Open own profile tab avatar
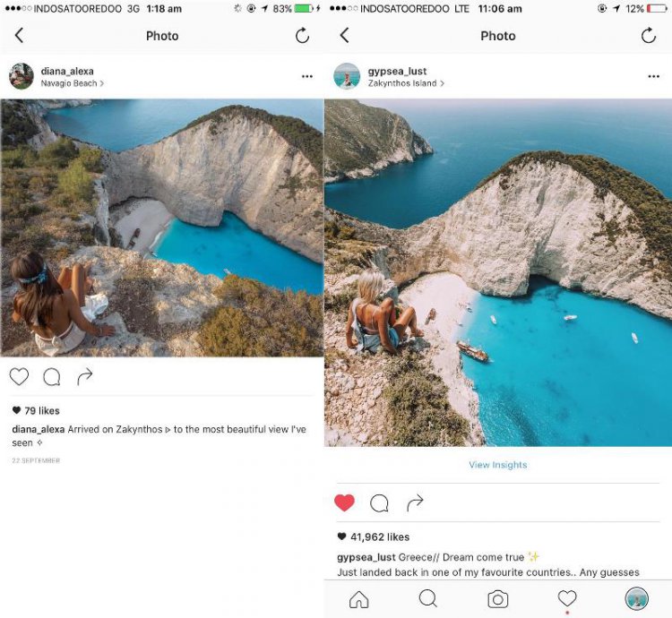Image resolution: width=672 pixels, height=618 pixels. (x=636, y=598)
